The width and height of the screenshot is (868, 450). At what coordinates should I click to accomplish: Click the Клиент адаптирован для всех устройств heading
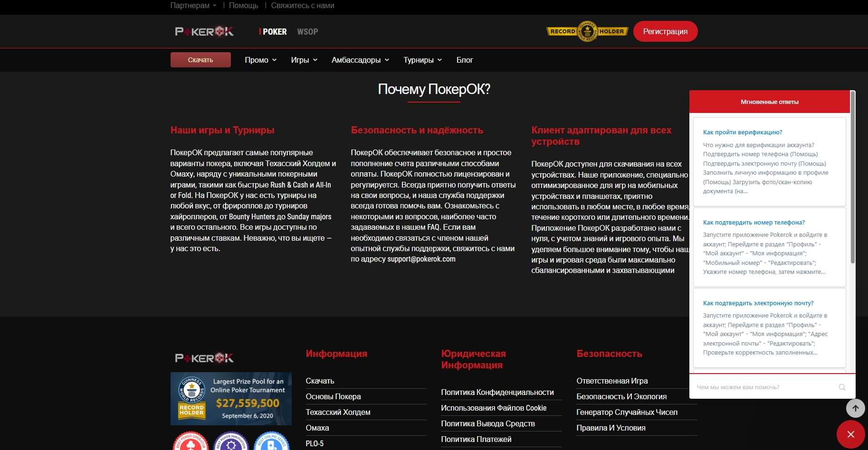click(601, 136)
